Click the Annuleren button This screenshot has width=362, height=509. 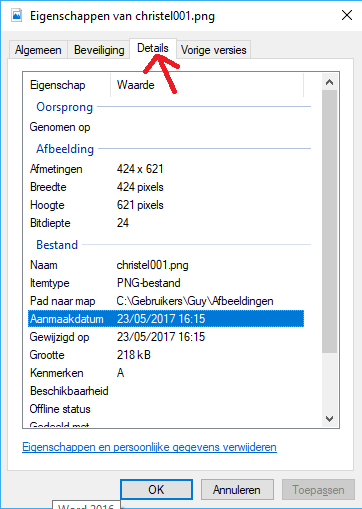237,489
